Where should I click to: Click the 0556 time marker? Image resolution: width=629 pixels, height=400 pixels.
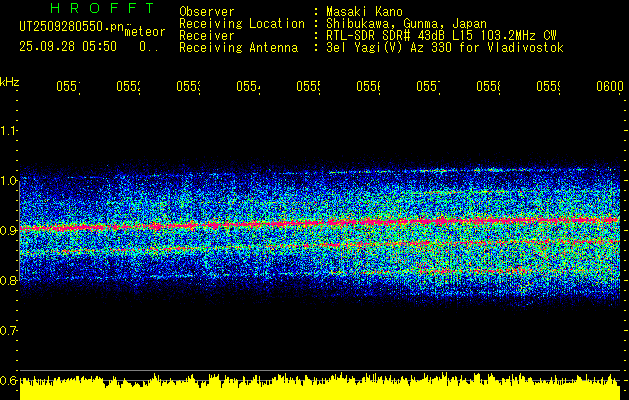[x=369, y=86]
